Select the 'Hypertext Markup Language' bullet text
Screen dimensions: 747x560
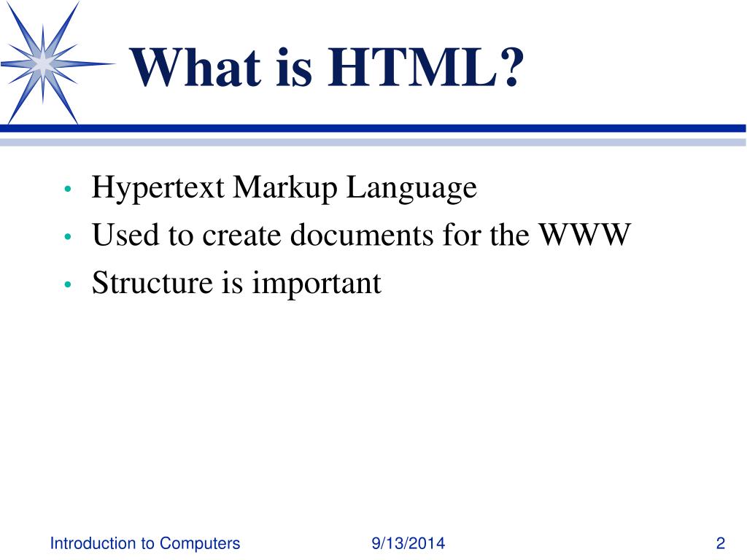(284, 188)
